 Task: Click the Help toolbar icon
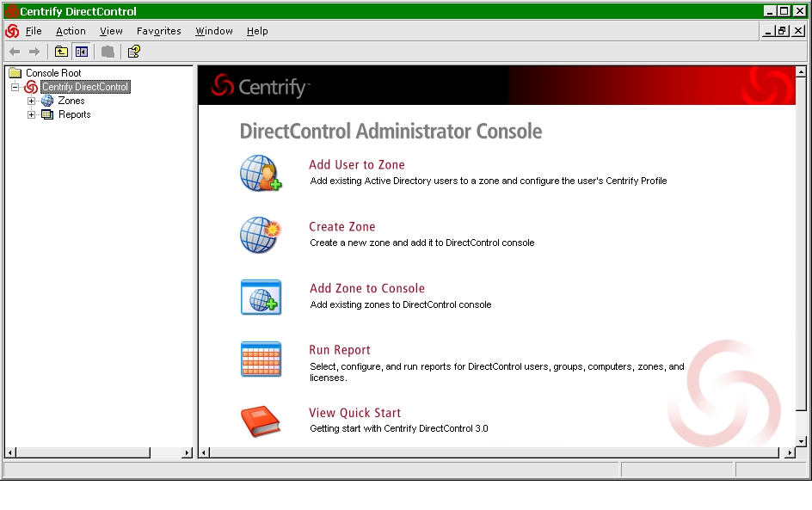tap(133, 52)
